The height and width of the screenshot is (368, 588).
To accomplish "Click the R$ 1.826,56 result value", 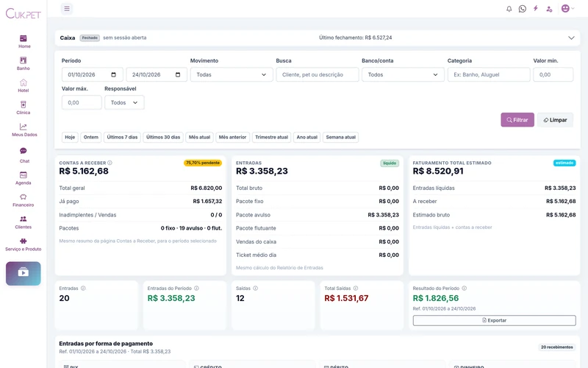I will pos(436,298).
